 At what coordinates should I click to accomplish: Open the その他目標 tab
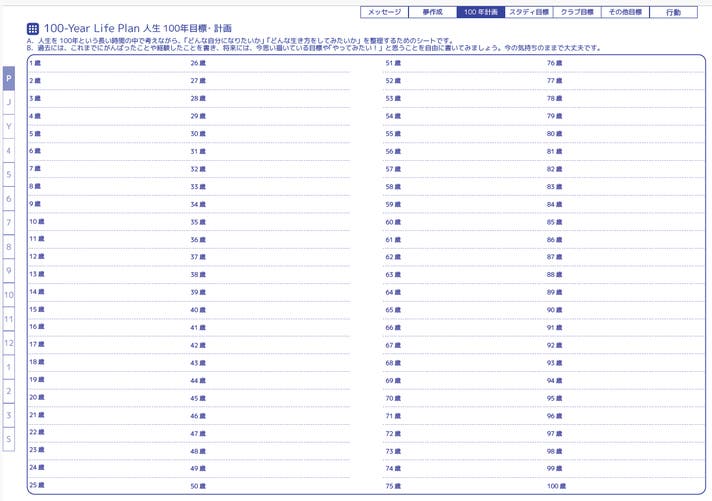625,12
